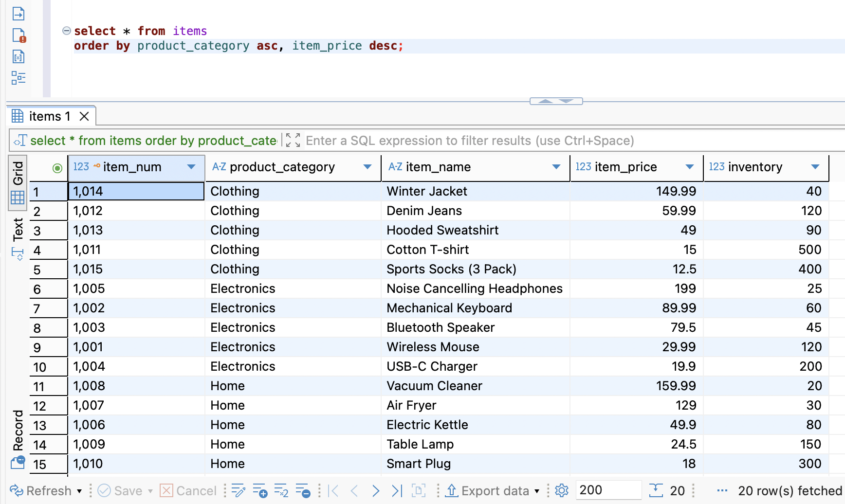Screen dimensions: 845x504
Task: Select row header number 1
Action: 49,192
